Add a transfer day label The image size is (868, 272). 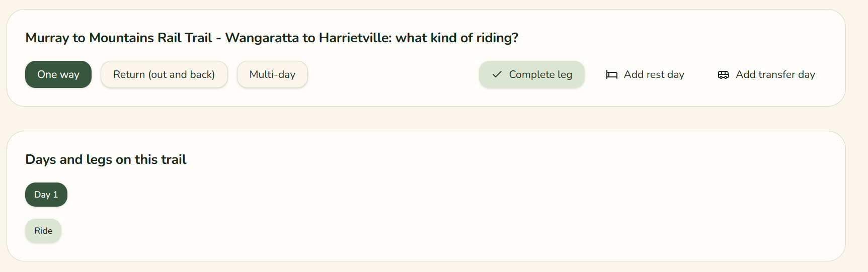tap(766, 74)
